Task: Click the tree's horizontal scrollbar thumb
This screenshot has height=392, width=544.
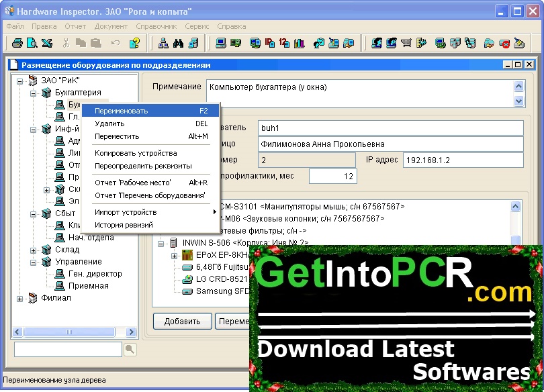Action: click(69, 332)
